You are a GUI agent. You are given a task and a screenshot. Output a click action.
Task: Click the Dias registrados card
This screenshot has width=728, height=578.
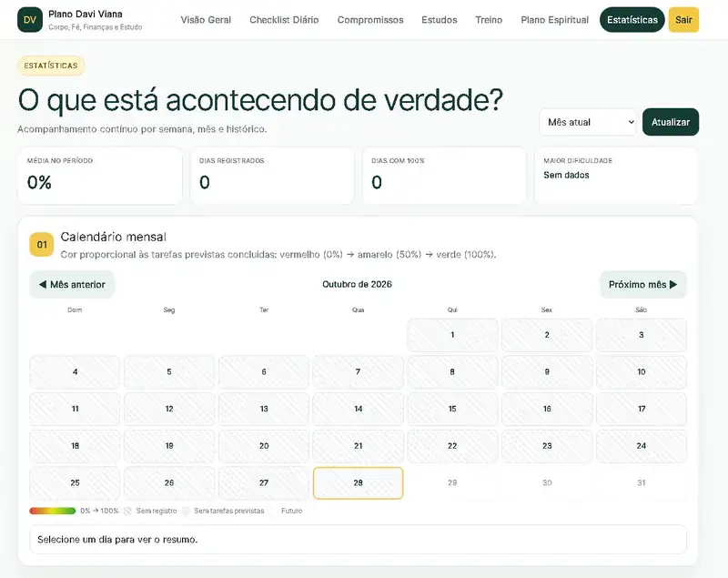pyautogui.click(x=272, y=176)
